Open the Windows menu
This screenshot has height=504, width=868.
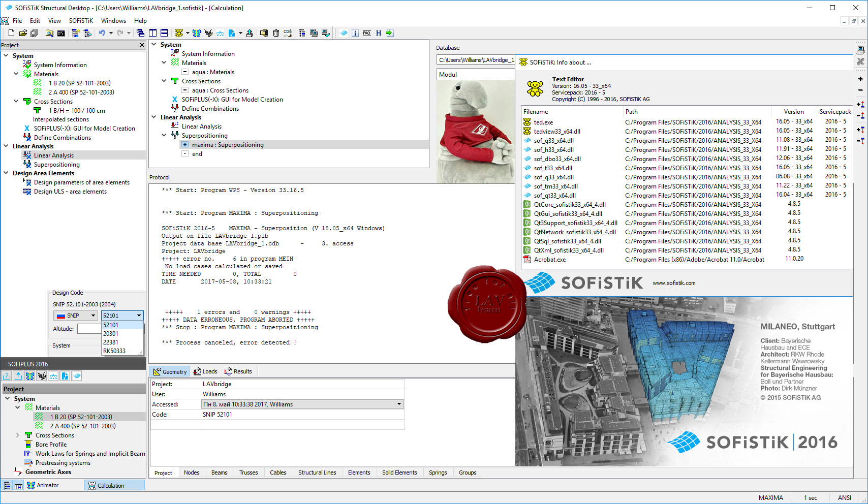[113, 21]
